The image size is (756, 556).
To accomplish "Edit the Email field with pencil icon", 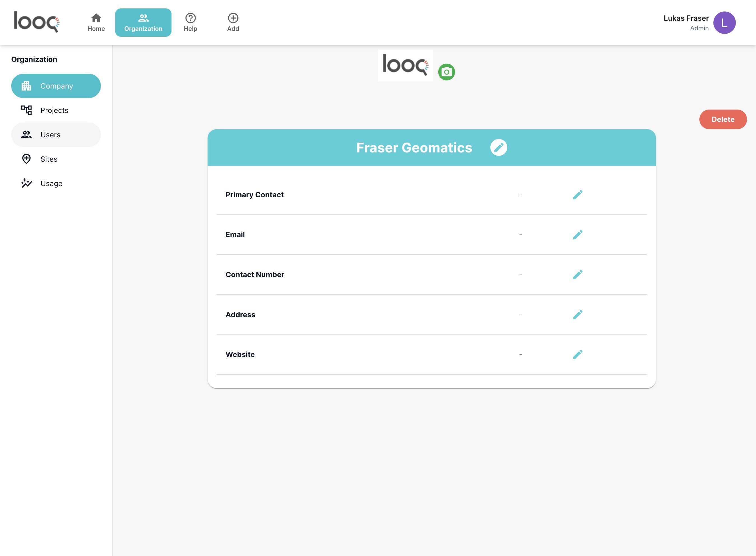I will 577,235.
